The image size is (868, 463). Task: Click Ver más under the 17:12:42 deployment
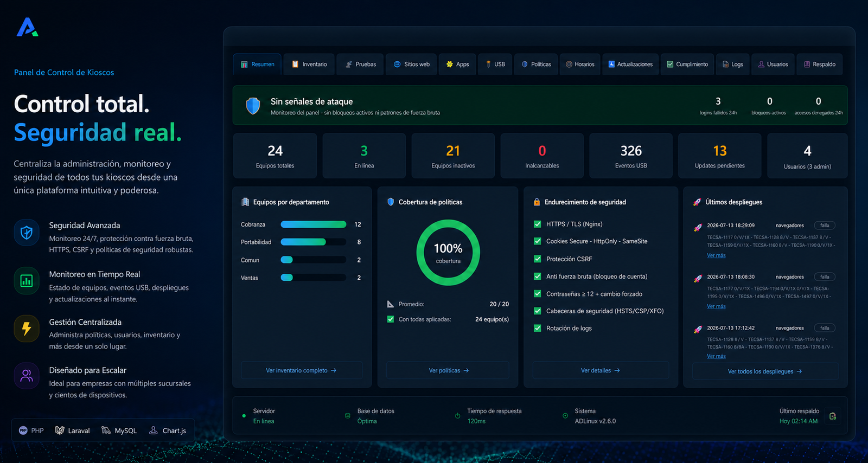click(716, 356)
